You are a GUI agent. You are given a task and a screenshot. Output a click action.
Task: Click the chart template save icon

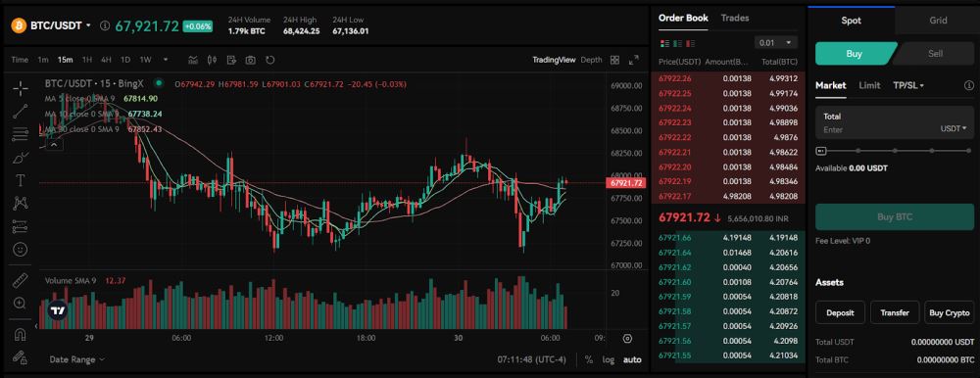click(x=231, y=60)
